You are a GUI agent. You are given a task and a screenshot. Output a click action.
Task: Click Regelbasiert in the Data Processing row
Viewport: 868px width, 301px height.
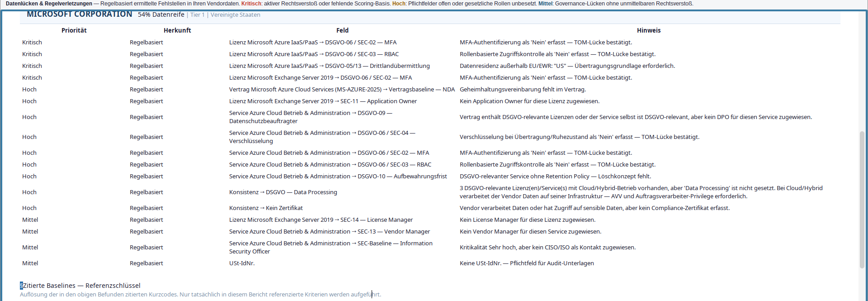pyautogui.click(x=146, y=192)
